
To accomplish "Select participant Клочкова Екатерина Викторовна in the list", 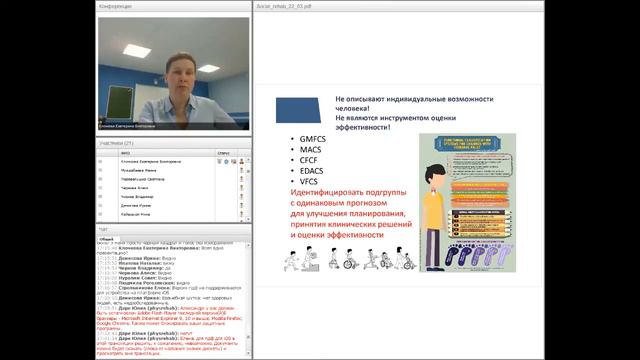I will pyautogui.click(x=151, y=162).
